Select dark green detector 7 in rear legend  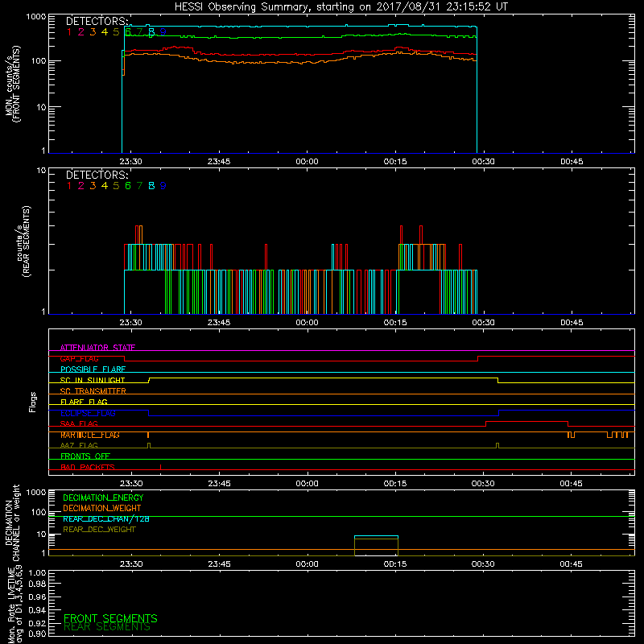pos(139,186)
